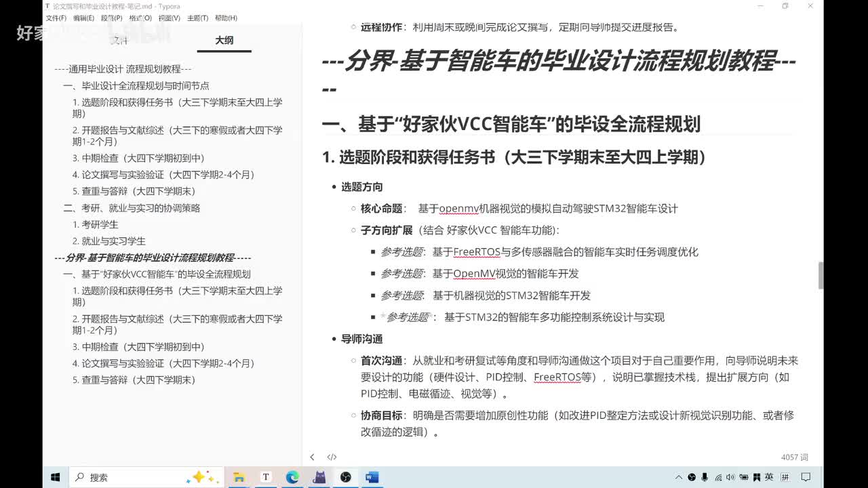Viewport: 868px width, 488px height.
Task: Open the 段落(P) menu
Action: tap(112, 18)
